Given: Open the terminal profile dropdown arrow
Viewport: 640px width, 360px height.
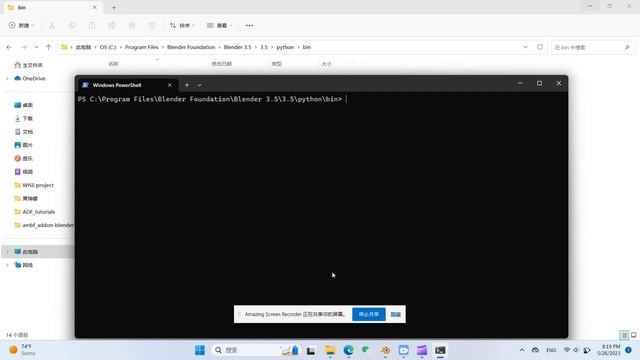Looking at the screenshot, I should tap(199, 85).
